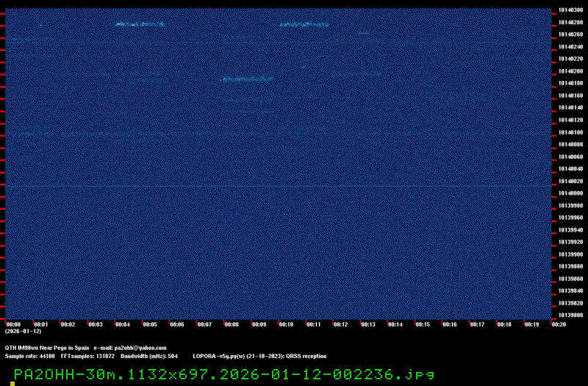Select the 10139920 frequency label
Screen dimensions: 588x386
[570, 242]
